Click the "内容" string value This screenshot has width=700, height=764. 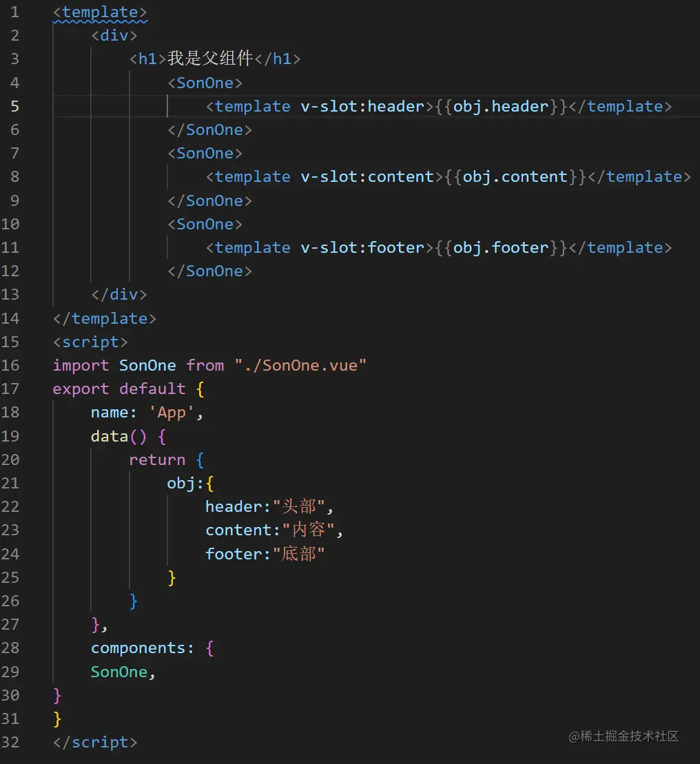click(309, 530)
